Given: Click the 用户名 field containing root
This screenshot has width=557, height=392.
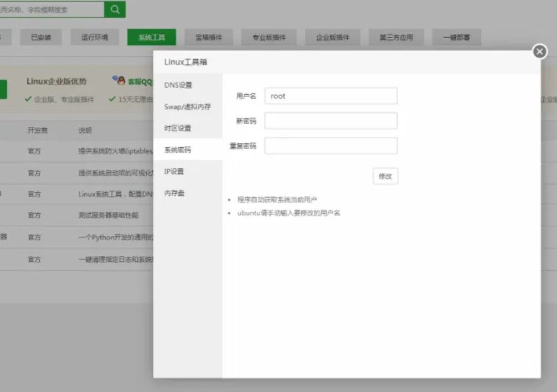Looking at the screenshot, I should (x=331, y=96).
